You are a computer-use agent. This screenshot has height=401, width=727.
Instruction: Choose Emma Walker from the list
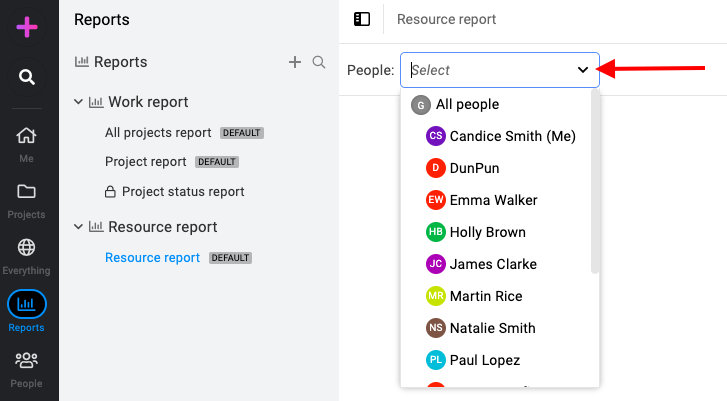pos(496,200)
